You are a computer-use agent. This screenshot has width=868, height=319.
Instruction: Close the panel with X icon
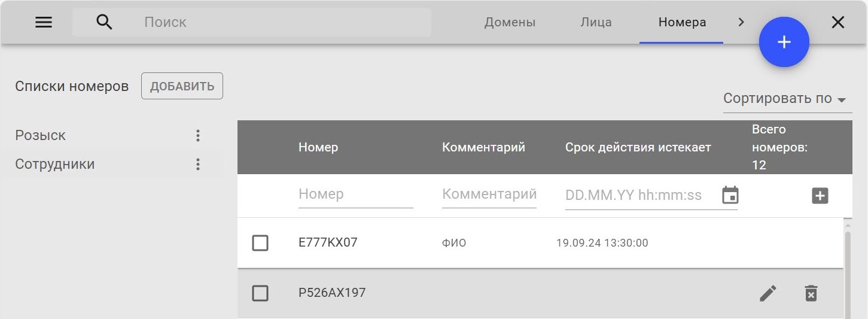pyautogui.click(x=838, y=22)
